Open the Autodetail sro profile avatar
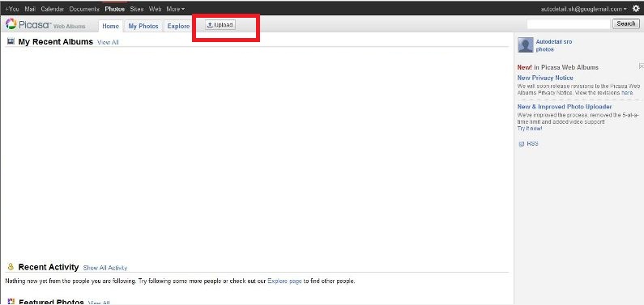Screen dimensions: 644x305 coord(525,45)
